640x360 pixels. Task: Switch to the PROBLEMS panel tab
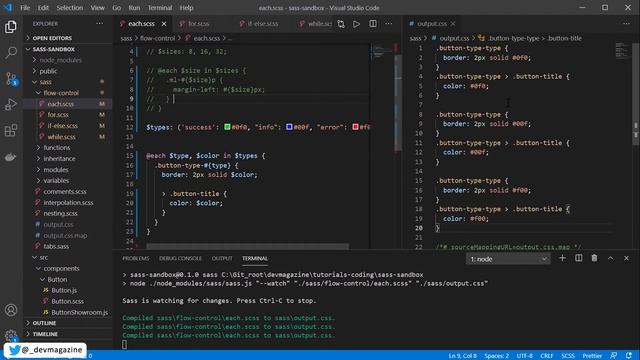[136, 258]
